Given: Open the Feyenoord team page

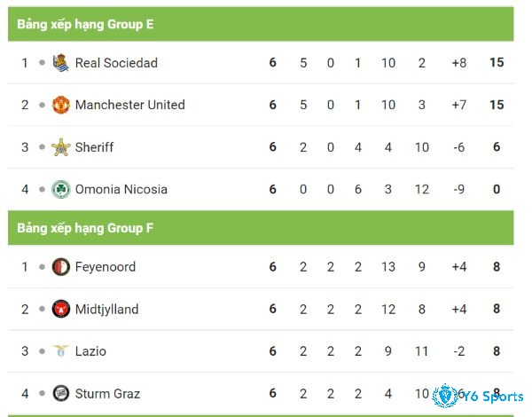Looking at the screenshot, I should 106,267.
